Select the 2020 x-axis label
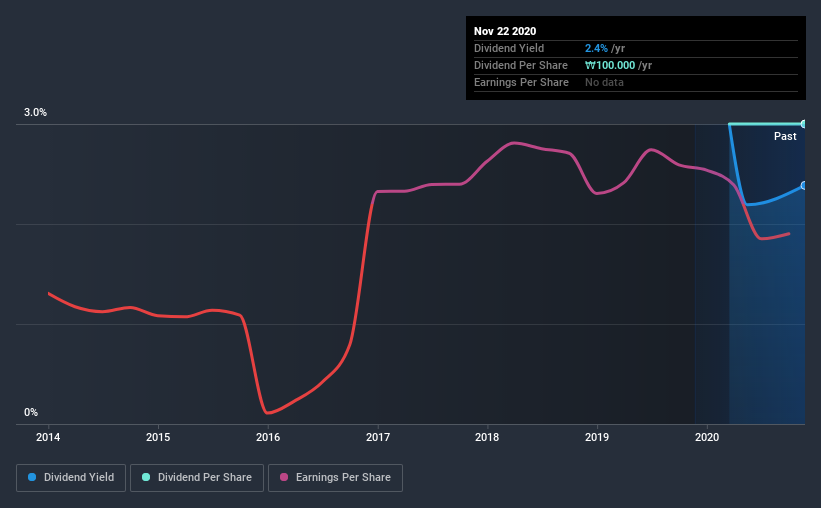Image resolution: width=821 pixels, height=508 pixels. click(x=707, y=437)
